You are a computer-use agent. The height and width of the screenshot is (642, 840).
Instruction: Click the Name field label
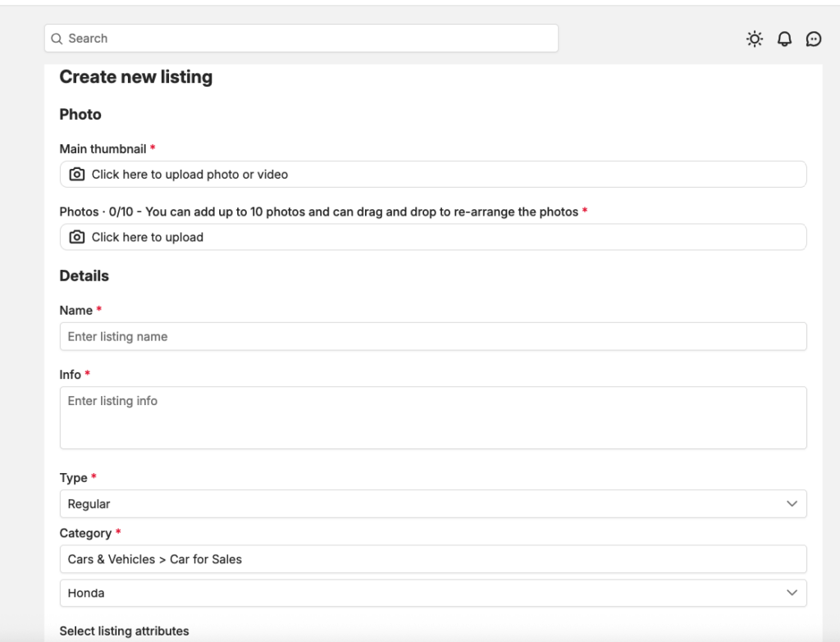75,311
